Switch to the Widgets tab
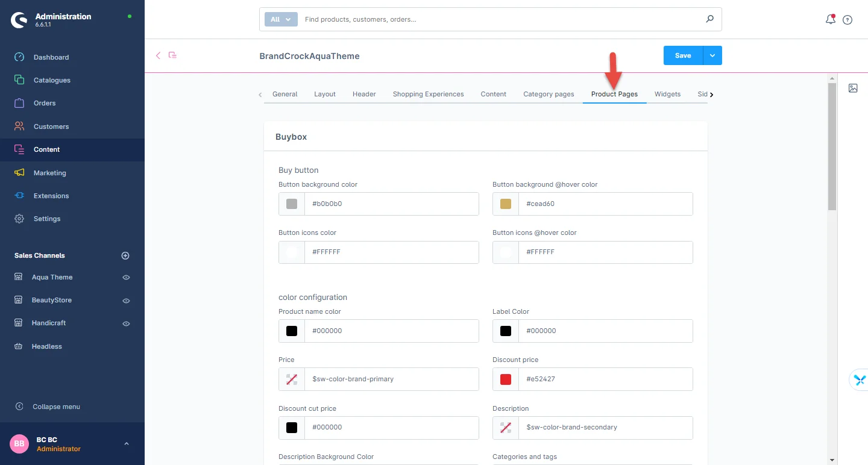The height and width of the screenshot is (465, 868). pos(667,94)
